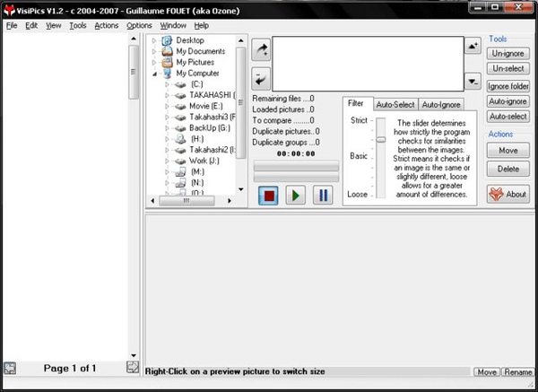Click the (N:) network drive icon

[x=180, y=183]
